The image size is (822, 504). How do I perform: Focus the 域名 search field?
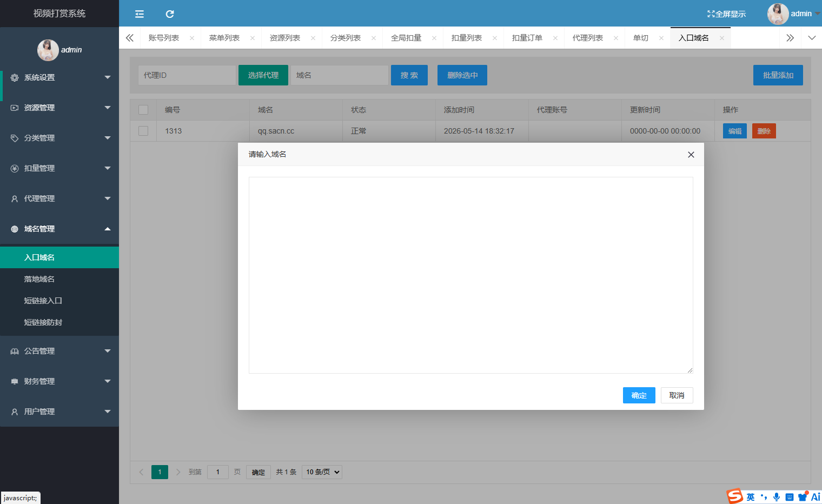340,75
